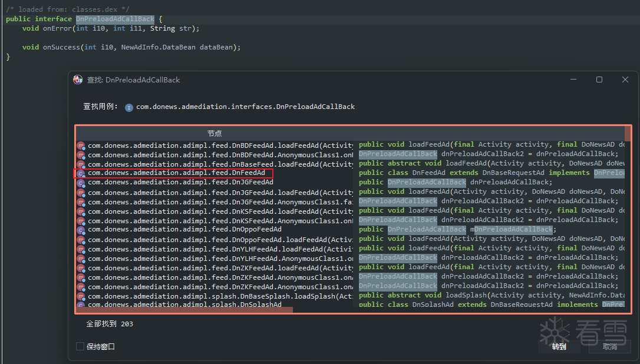Click the method icon of DnYLHFeedAd.AnonymousClass1 row
This screenshot has width=640, height=364.
pos(81,259)
